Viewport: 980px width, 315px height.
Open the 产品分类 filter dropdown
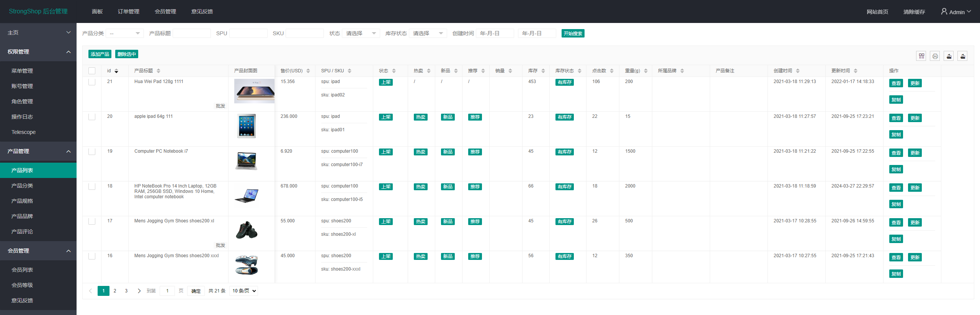pyautogui.click(x=125, y=33)
